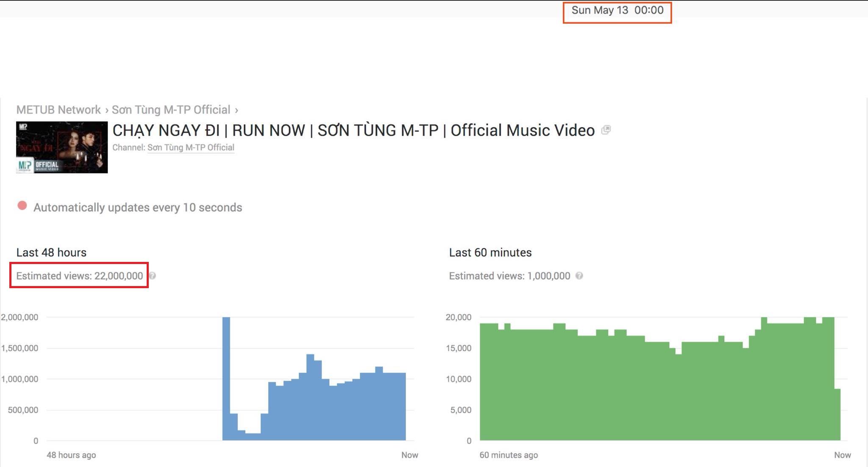Image resolution: width=868 pixels, height=467 pixels.
Task: Click the Last 60 minutes heading
Action: click(490, 253)
